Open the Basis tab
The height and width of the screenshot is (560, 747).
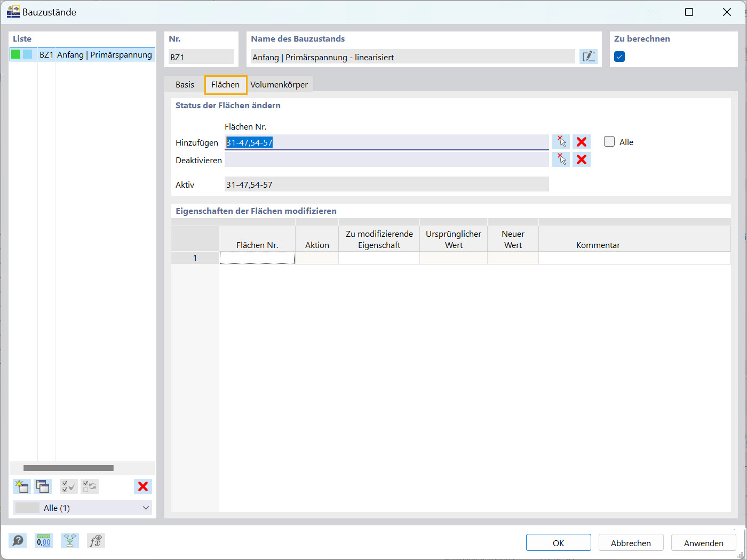click(185, 84)
